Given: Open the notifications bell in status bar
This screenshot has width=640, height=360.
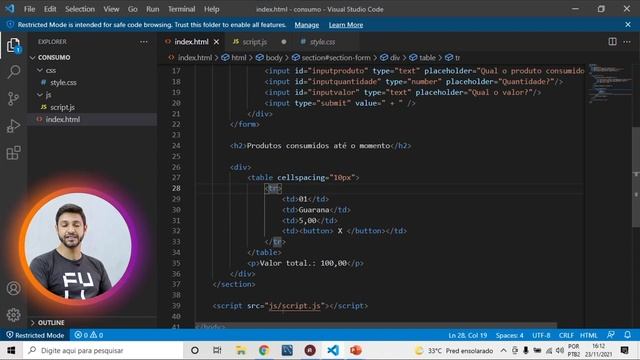Looking at the screenshot, I should click(x=627, y=335).
